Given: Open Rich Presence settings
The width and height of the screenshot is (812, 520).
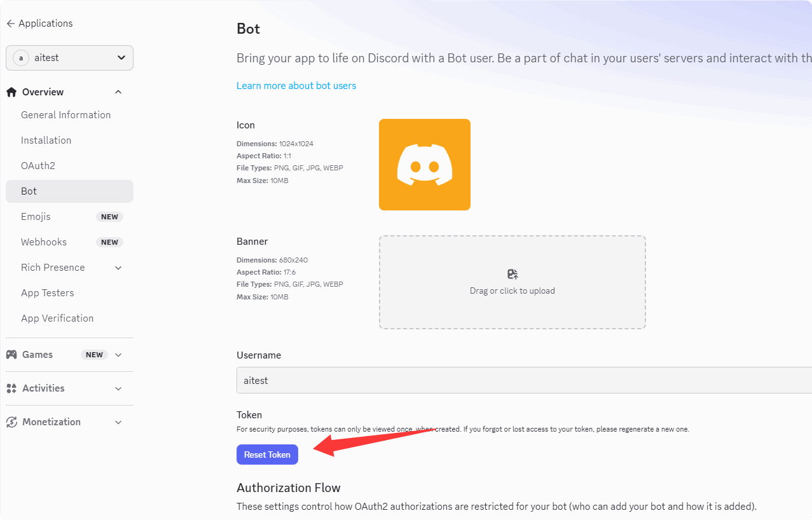Looking at the screenshot, I should pos(53,268).
